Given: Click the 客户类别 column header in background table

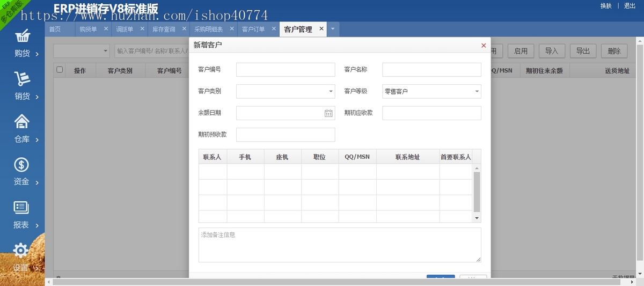Looking at the screenshot, I should (x=120, y=70).
